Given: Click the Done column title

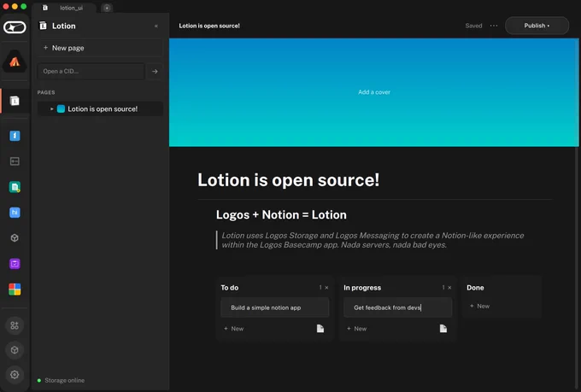Looking at the screenshot, I should pyautogui.click(x=475, y=288).
